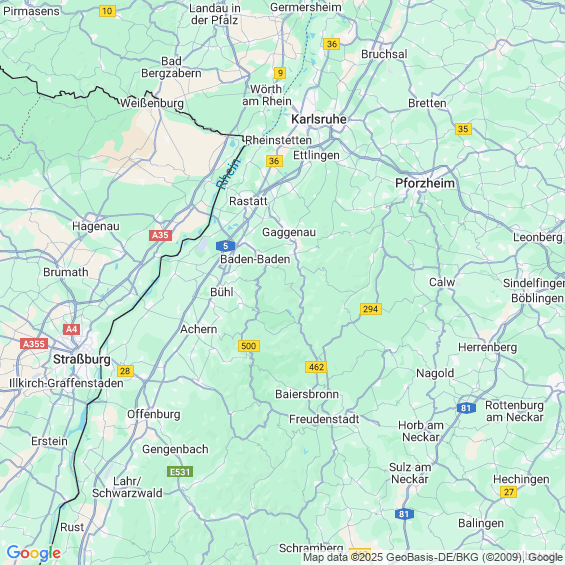Click the Offenburg town label
This screenshot has height=565, width=565.
[x=154, y=414]
